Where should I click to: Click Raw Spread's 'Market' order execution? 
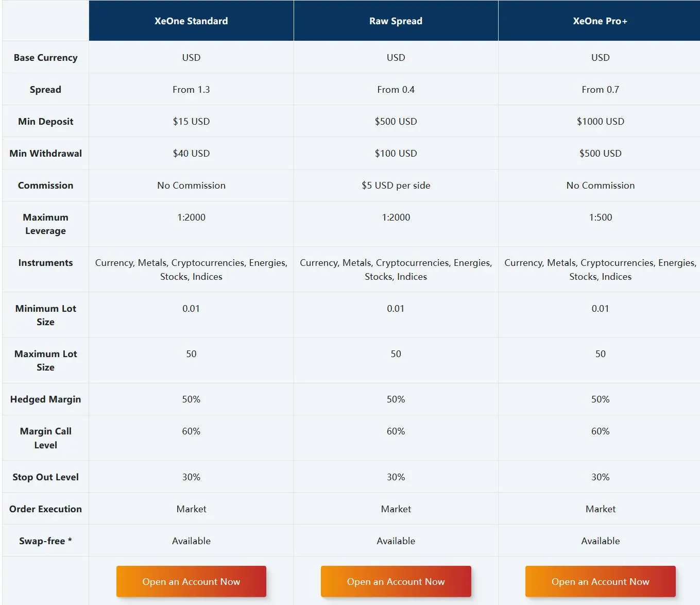(396, 509)
